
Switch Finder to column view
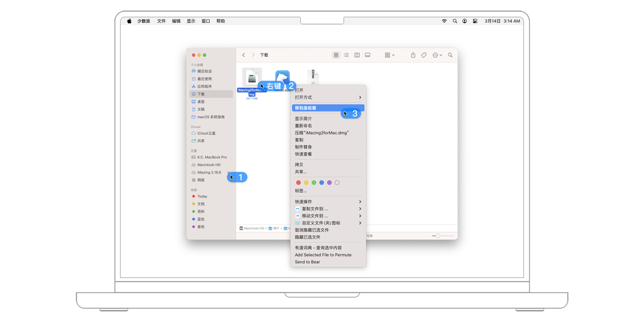click(357, 55)
